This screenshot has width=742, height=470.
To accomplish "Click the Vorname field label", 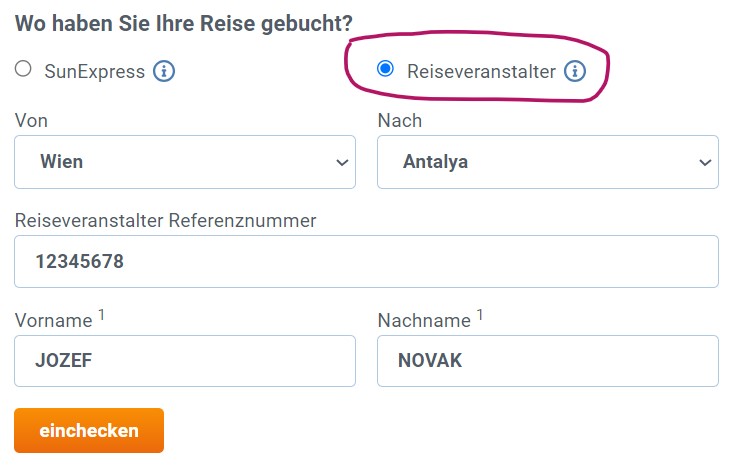I will [x=54, y=321].
